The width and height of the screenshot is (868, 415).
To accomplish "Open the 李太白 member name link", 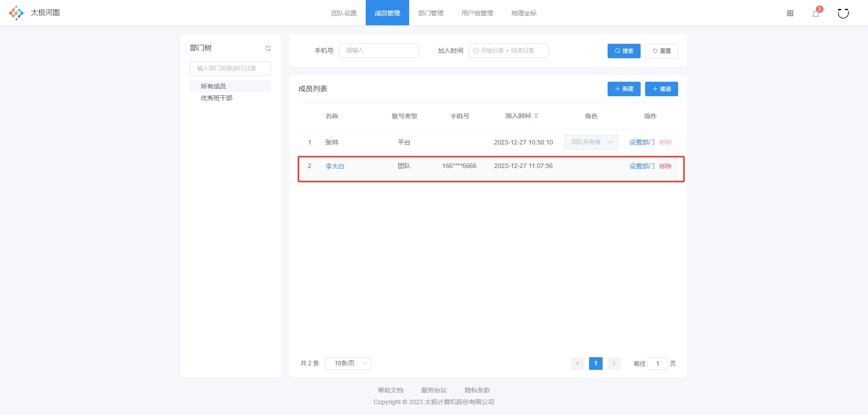I will pos(335,166).
